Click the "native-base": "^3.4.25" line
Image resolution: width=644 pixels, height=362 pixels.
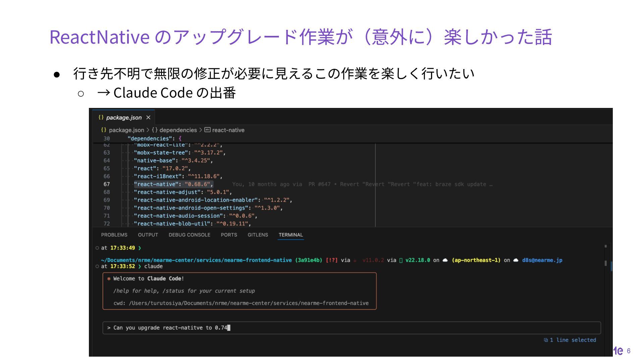pyautogui.click(x=173, y=161)
